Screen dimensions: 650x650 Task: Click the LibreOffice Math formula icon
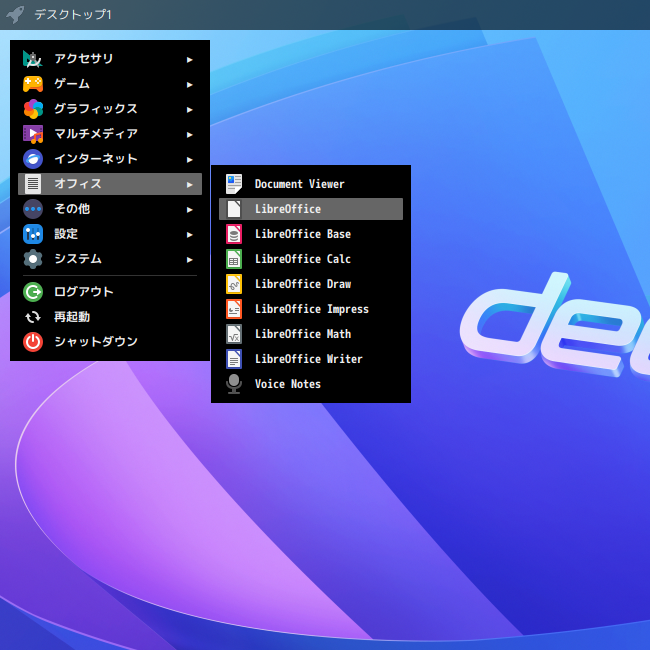coord(234,334)
